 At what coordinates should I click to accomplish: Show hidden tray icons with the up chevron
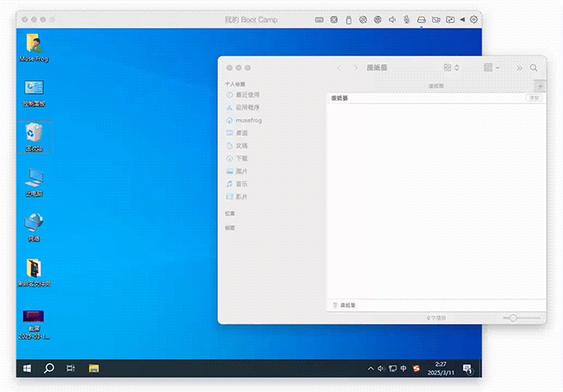(x=371, y=369)
